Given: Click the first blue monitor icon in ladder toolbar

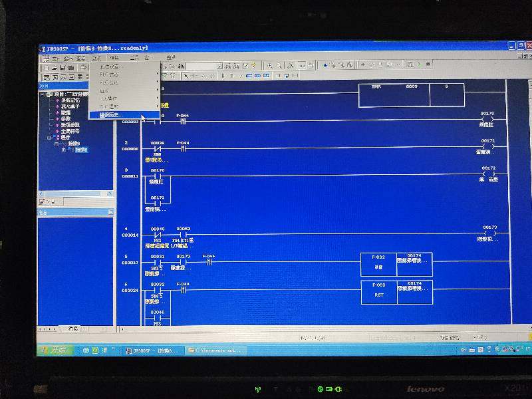Looking at the screenshot, I should (249, 75).
